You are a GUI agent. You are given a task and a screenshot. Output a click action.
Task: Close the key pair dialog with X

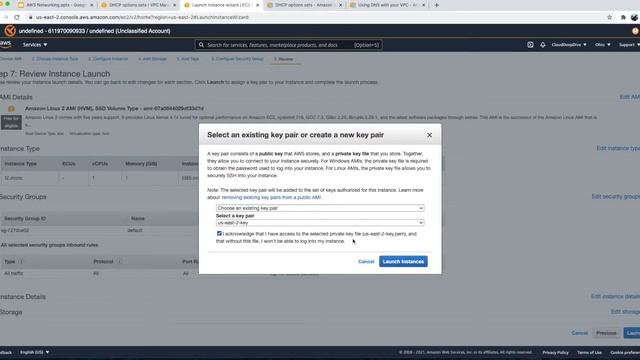pyautogui.click(x=429, y=135)
